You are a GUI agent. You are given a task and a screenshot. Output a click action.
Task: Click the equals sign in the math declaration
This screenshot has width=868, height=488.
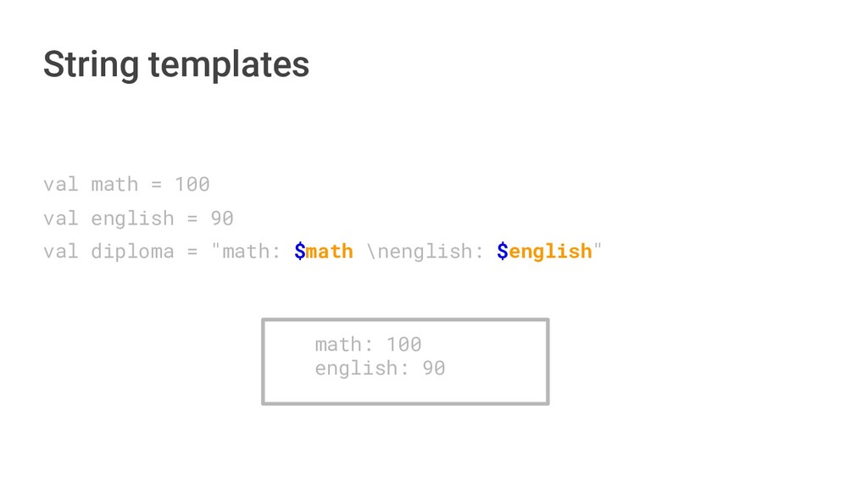(157, 184)
